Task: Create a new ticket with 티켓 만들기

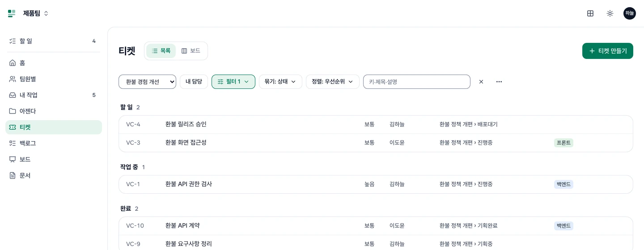Action: pos(608,51)
